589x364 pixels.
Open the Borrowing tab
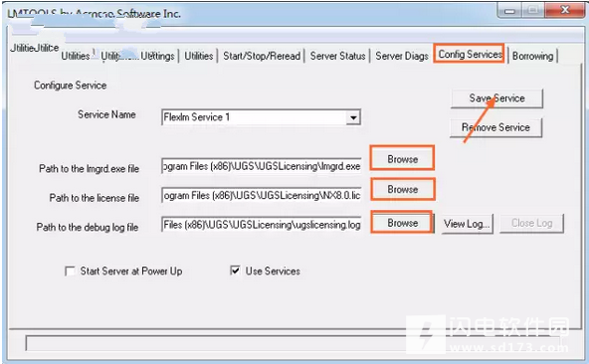[532, 56]
